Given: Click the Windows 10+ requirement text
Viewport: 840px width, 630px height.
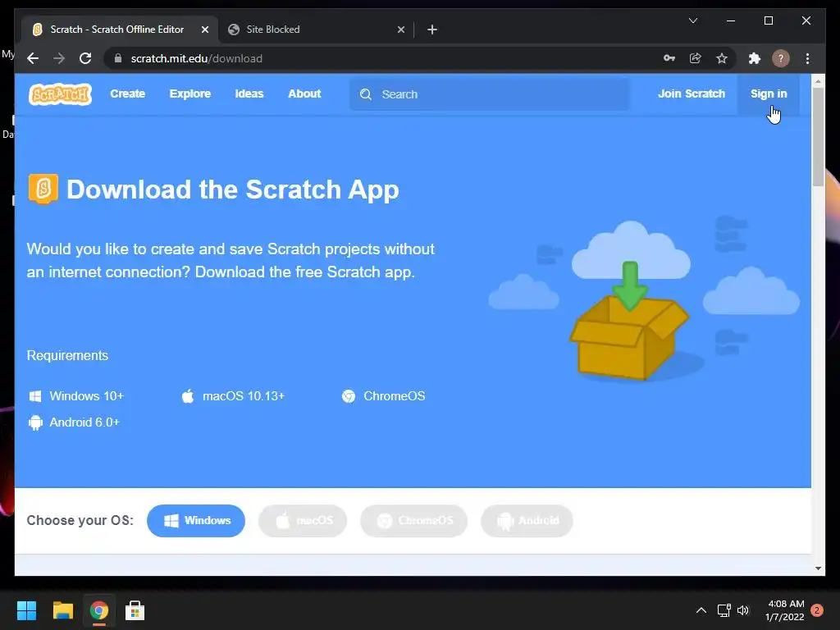Looking at the screenshot, I should click(x=86, y=396).
